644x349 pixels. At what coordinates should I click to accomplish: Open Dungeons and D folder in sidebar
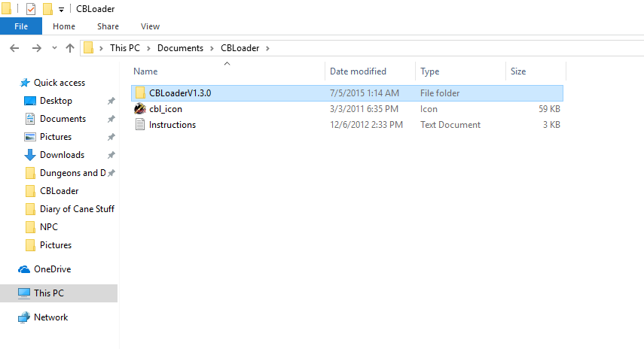point(73,173)
